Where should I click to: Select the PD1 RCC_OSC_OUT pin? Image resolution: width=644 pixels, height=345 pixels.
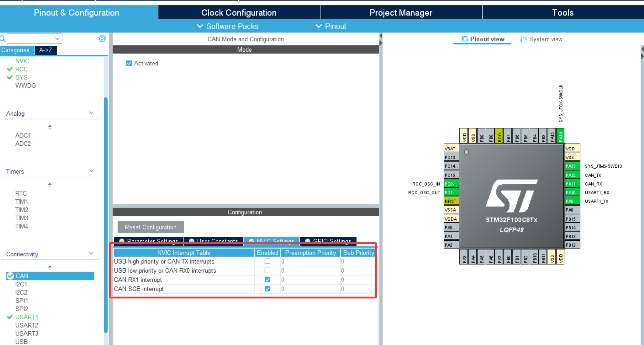pos(451,193)
